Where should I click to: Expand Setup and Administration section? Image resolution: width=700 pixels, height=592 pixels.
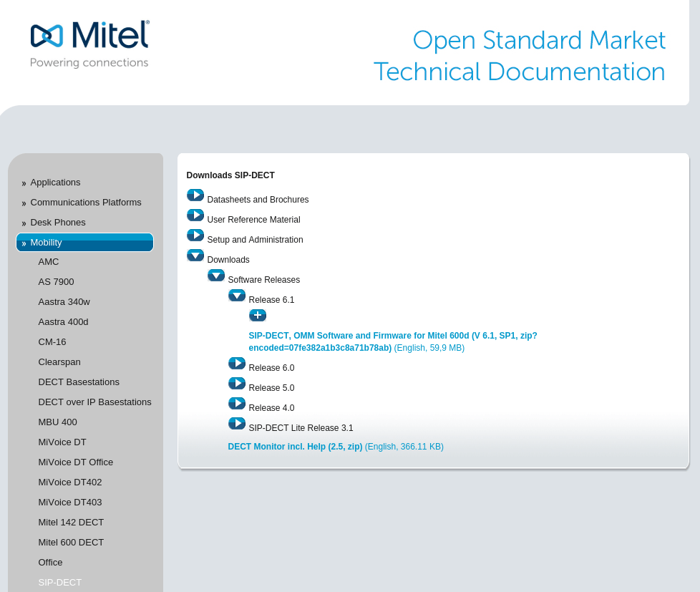click(x=195, y=236)
